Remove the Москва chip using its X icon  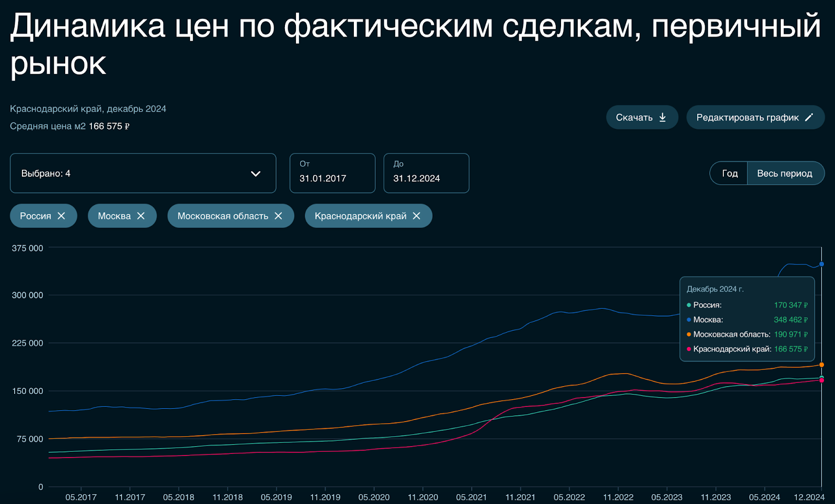coord(141,216)
